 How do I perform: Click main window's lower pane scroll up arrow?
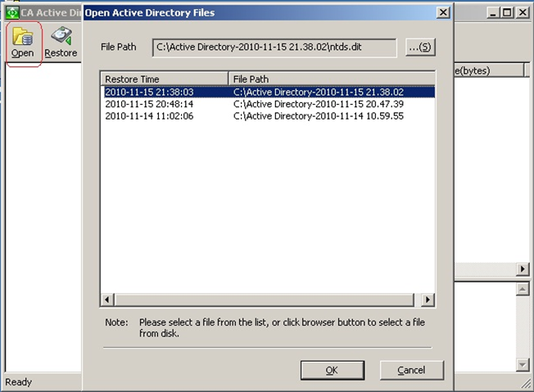pyautogui.click(x=523, y=289)
